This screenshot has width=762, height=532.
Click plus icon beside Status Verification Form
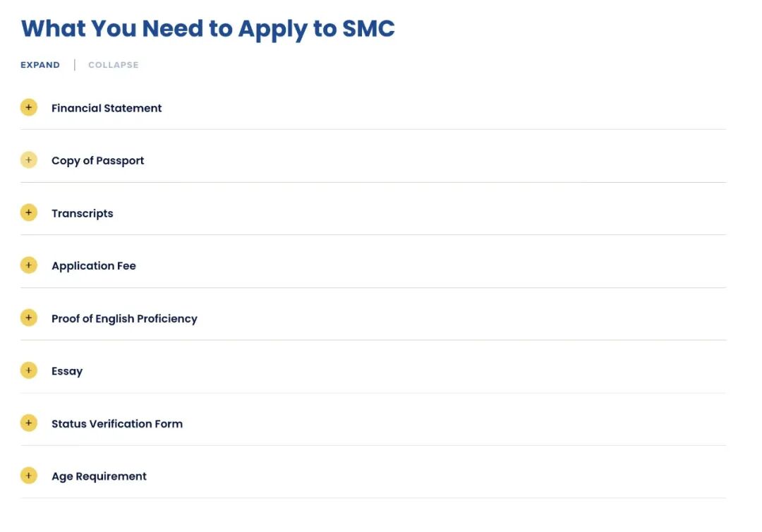coord(29,423)
